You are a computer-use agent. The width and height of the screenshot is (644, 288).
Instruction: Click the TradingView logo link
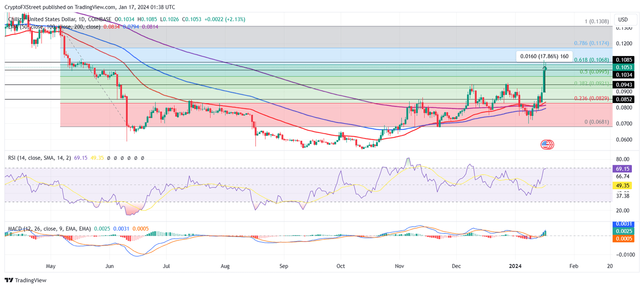pos(26,280)
